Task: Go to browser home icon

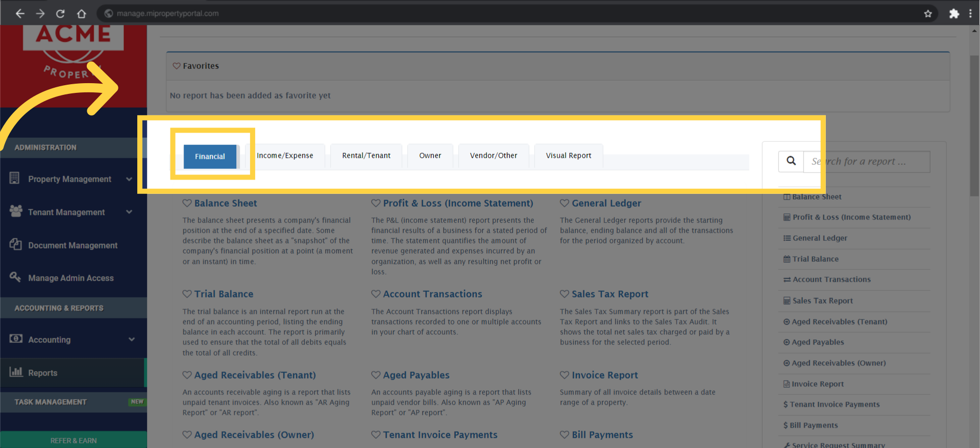Action: (81, 14)
